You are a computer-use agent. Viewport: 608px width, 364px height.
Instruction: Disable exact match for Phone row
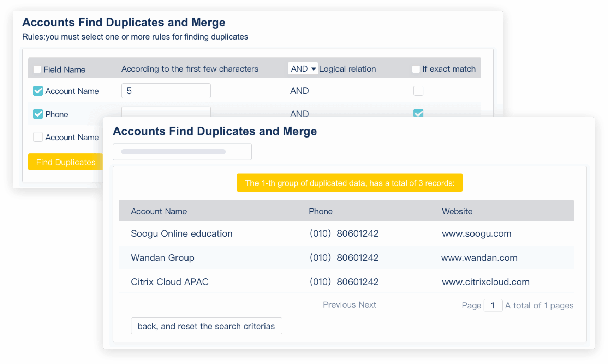tap(418, 113)
